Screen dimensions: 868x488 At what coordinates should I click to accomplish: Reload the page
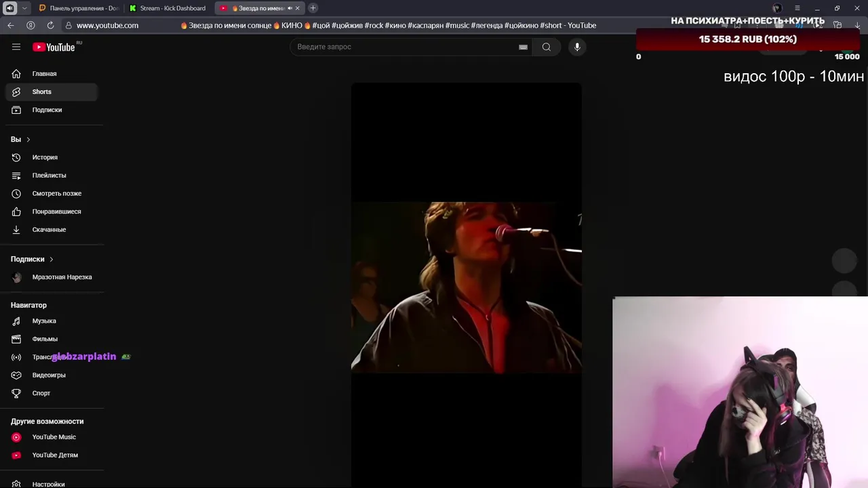tap(50, 25)
